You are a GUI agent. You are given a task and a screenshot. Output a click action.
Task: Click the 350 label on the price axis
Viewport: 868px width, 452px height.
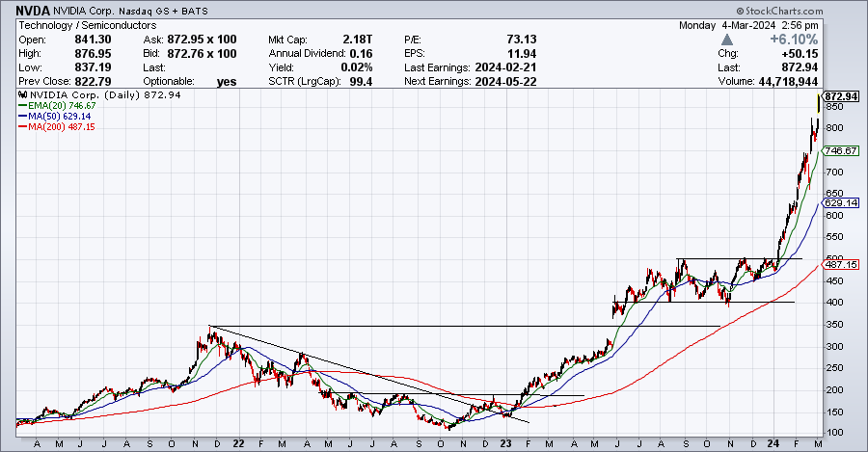click(x=835, y=325)
